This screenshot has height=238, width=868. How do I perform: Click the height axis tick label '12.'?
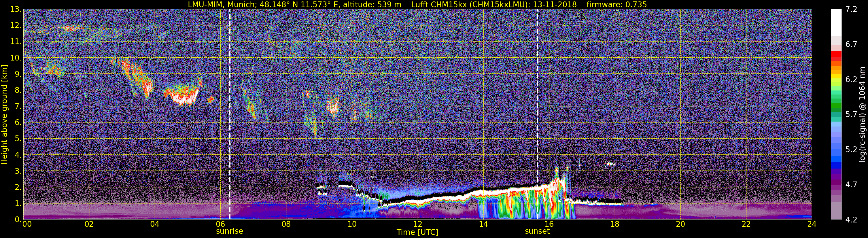coord(16,26)
